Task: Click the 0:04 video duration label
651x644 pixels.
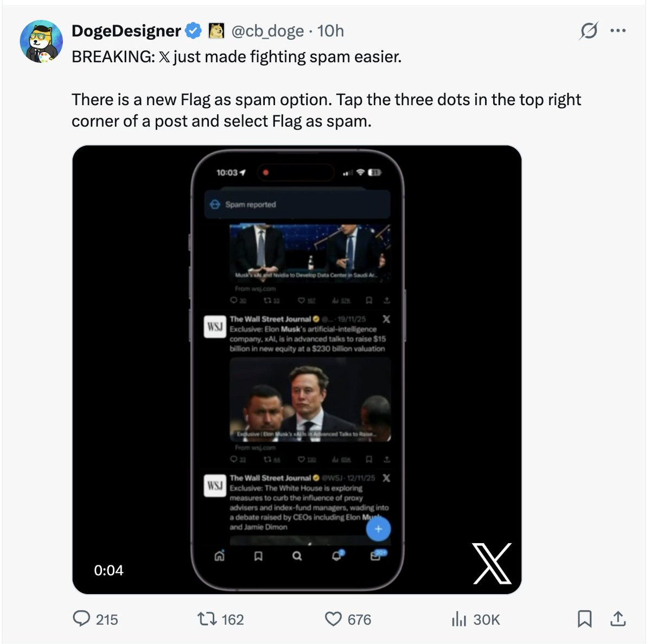Action: (x=108, y=570)
